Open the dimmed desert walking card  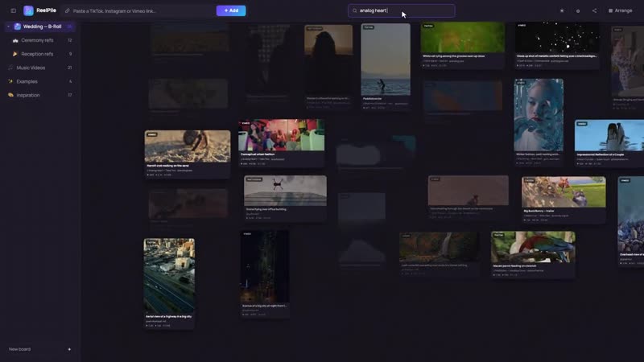469,198
